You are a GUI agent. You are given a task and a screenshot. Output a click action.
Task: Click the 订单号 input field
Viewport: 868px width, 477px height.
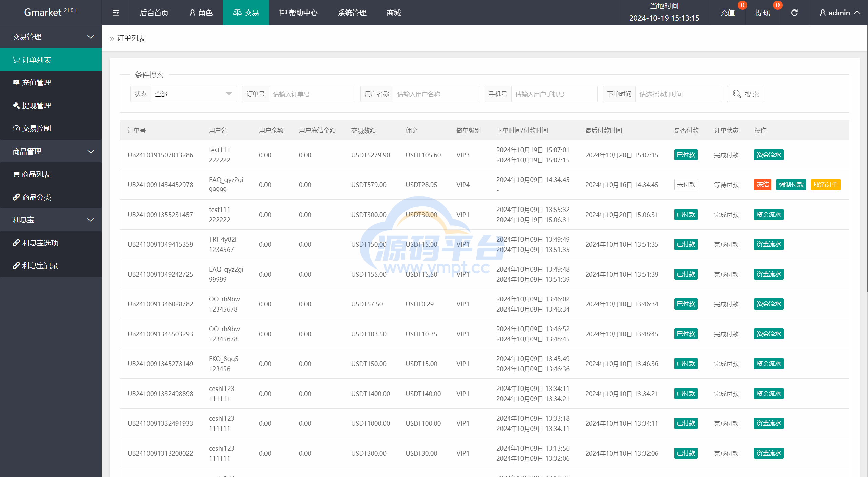(x=312, y=94)
